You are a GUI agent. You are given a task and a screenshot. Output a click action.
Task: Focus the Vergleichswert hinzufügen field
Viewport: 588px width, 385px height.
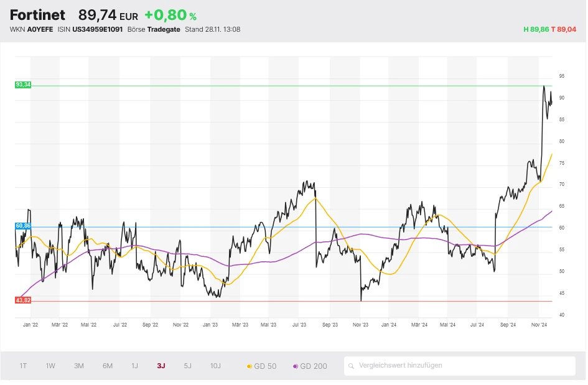pyautogui.click(x=460, y=366)
